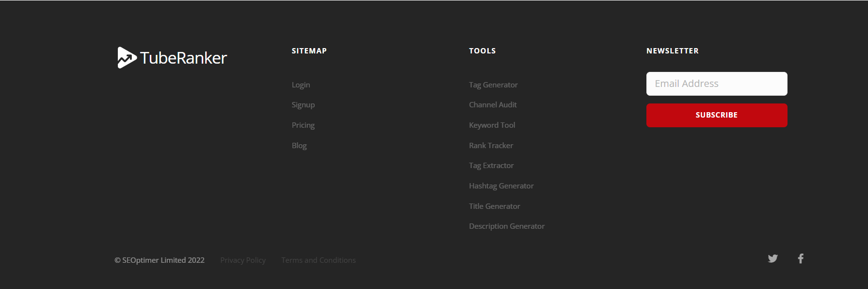Open the Rank Tracker link
Viewport: 868px width, 289px height.
pyautogui.click(x=491, y=146)
